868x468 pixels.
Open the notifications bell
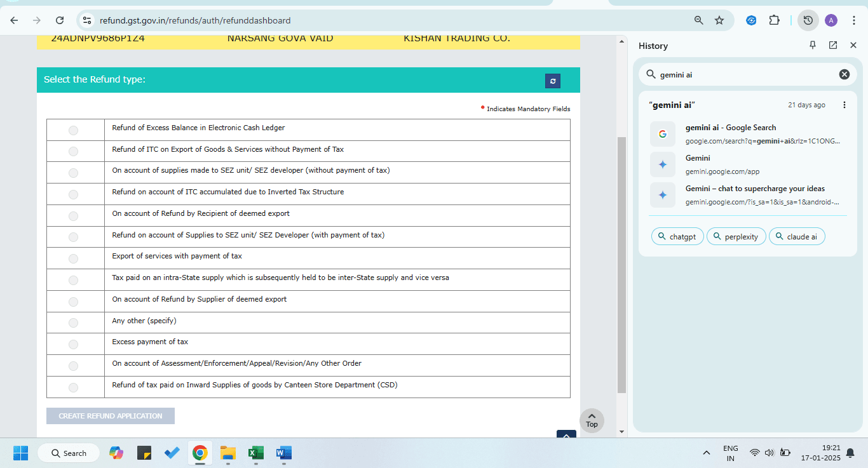pos(850,453)
